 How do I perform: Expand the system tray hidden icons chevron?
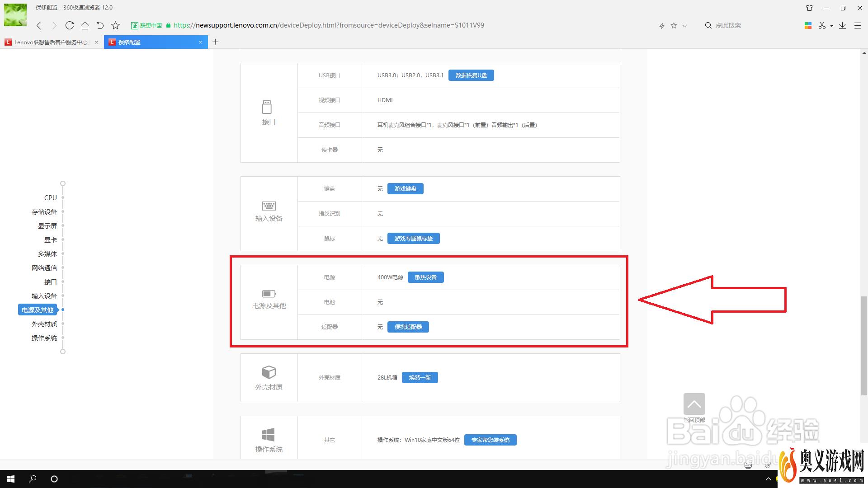click(768, 479)
